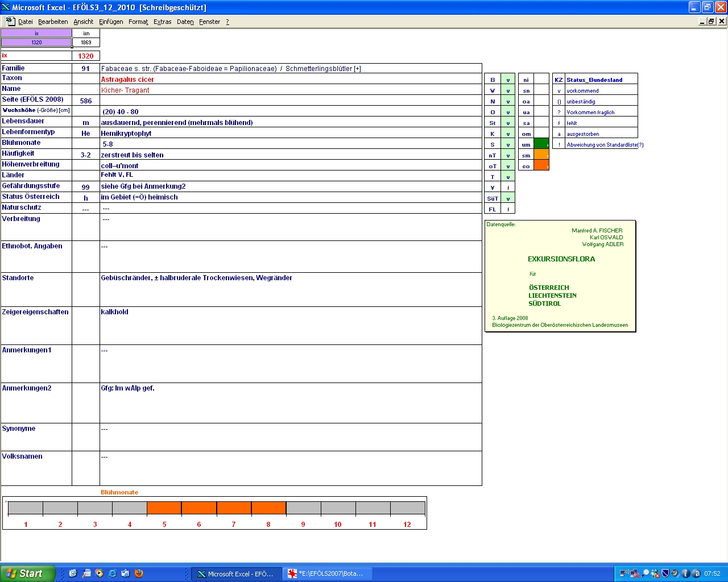The height and width of the screenshot is (582, 728).
Task: Click the Fabaceae family description cell
Action: tap(291, 68)
